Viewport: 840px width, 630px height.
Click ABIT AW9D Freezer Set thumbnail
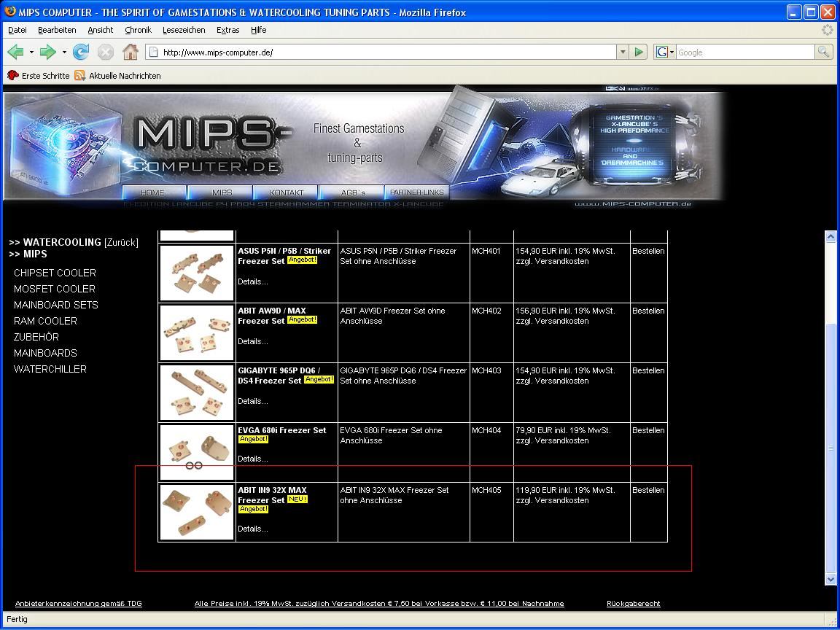click(197, 332)
